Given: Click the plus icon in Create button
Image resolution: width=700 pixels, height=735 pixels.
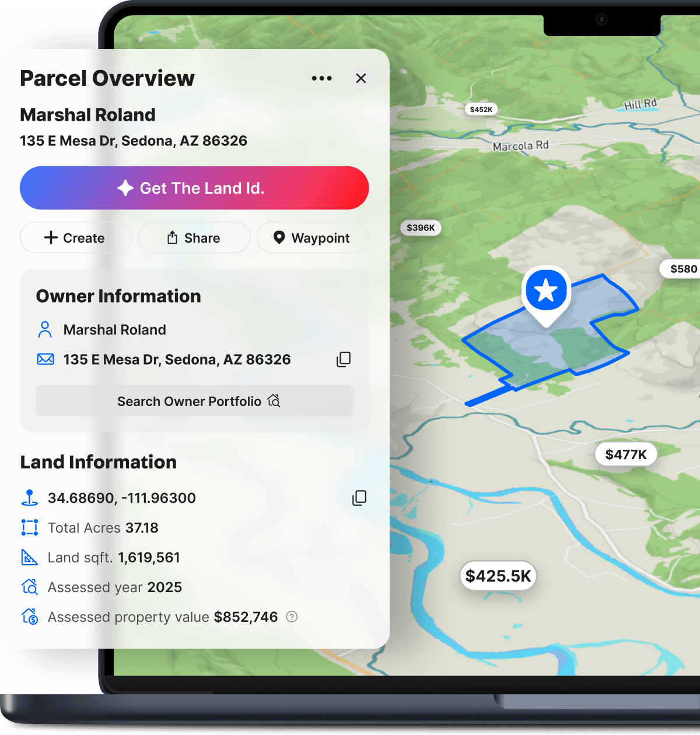Looking at the screenshot, I should tap(51, 237).
